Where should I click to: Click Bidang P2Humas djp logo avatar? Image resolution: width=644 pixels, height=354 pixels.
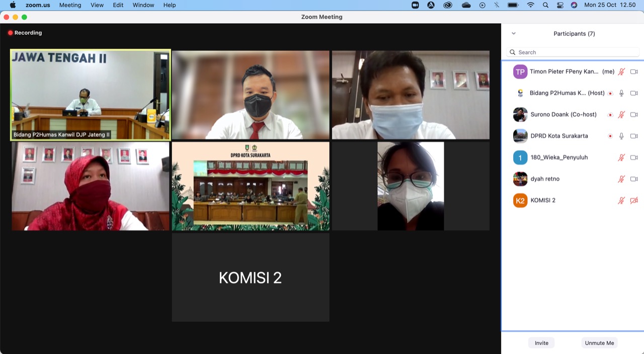(x=520, y=93)
